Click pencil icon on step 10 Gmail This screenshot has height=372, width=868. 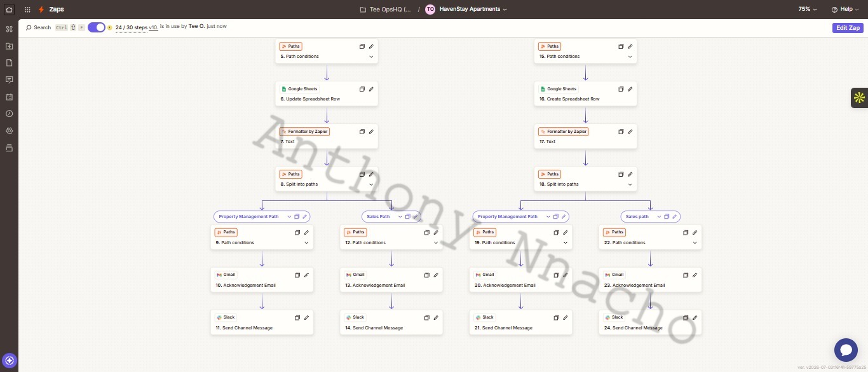point(306,275)
